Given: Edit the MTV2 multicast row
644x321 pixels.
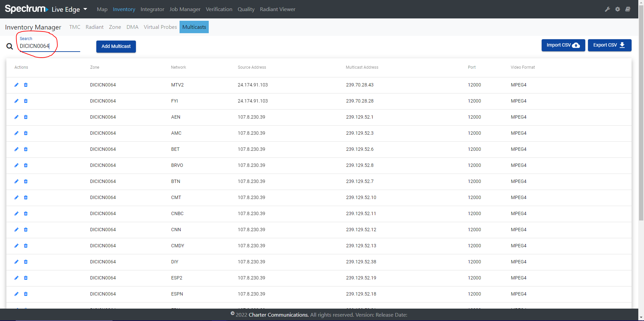Looking at the screenshot, I should (x=16, y=85).
